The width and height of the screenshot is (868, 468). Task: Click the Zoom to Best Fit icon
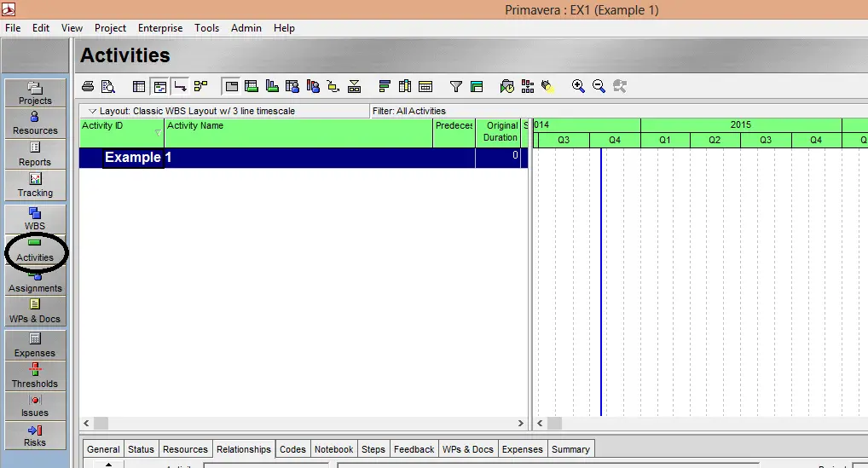(619, 86)
